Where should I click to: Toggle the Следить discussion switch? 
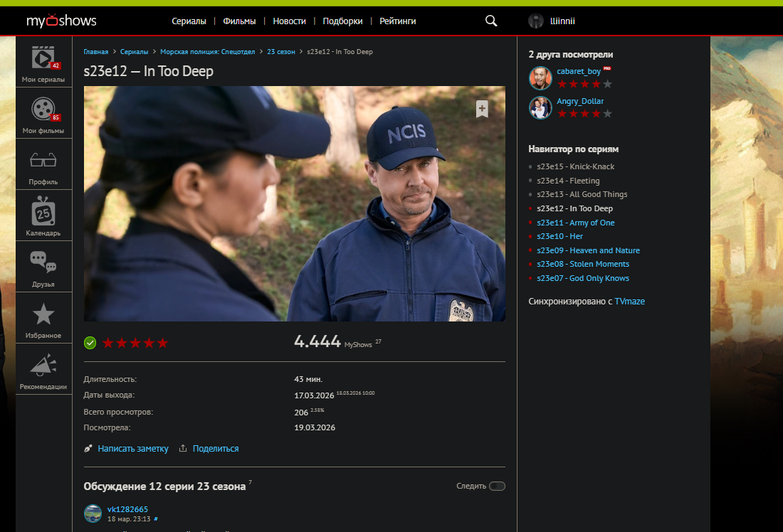click(497, 486)
